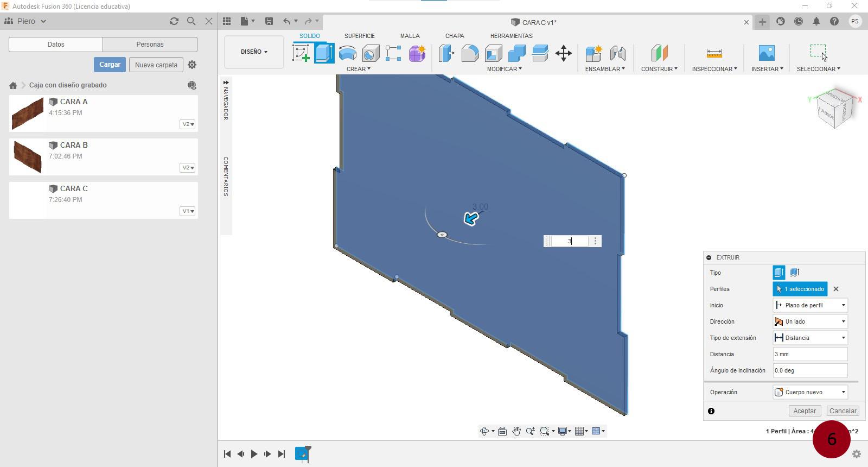Undo the last action
The width and height of the screenshot is (868, 467).
click(286, 21)
